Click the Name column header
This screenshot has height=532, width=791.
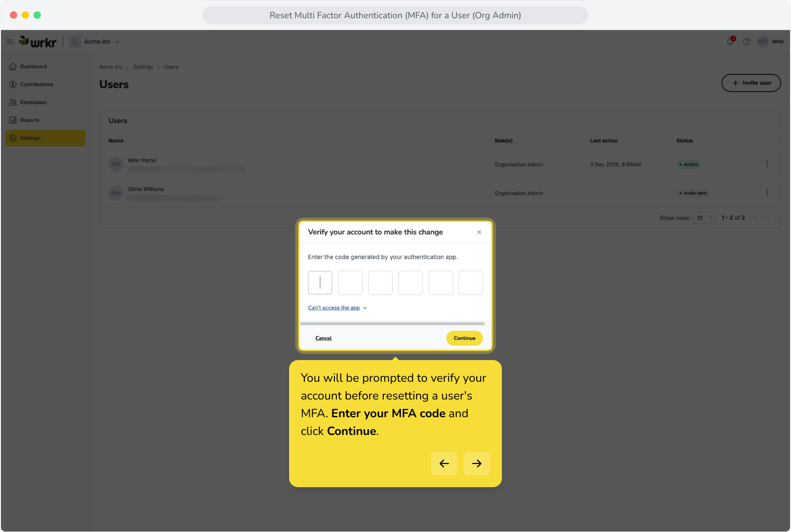pyautogui.click(x=116, y=141)
